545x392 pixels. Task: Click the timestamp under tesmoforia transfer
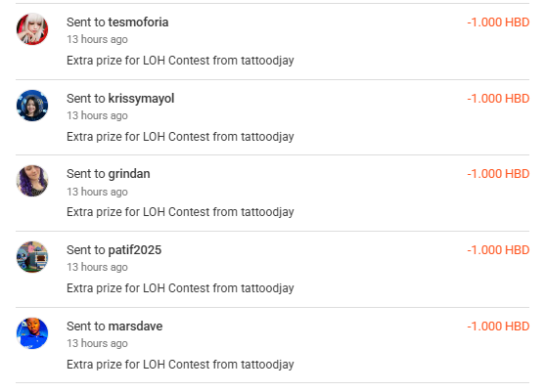pyautogui.click(x=97, y=39)
